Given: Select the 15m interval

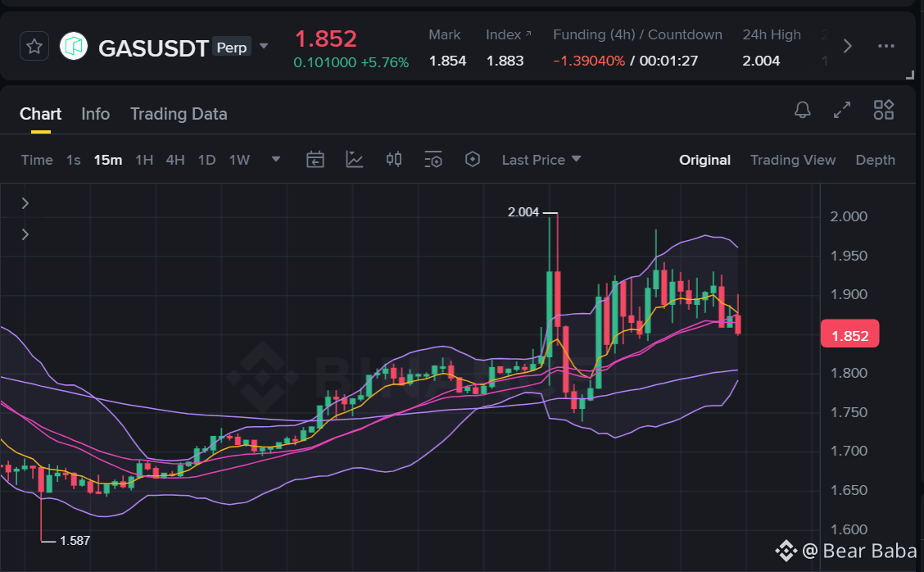Looking at the screenshot, I should [x=108, y=160].
